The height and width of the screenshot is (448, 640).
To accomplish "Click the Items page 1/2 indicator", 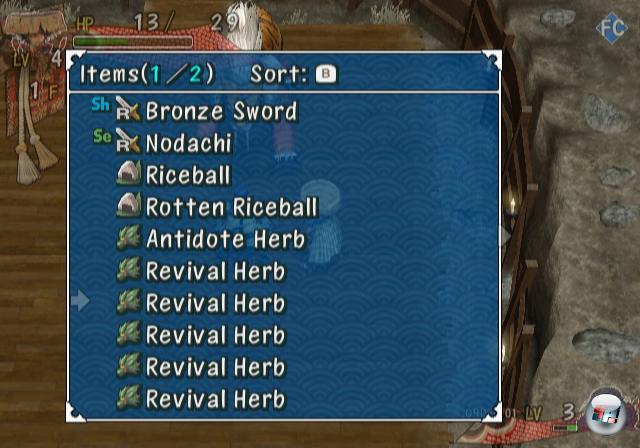I will coord(147,74).
